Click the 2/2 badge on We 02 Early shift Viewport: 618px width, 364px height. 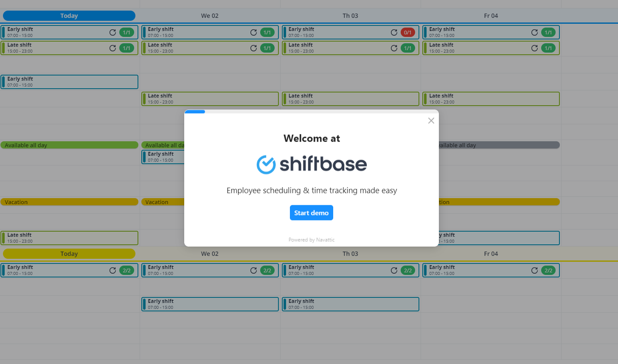tap(267, 270)
